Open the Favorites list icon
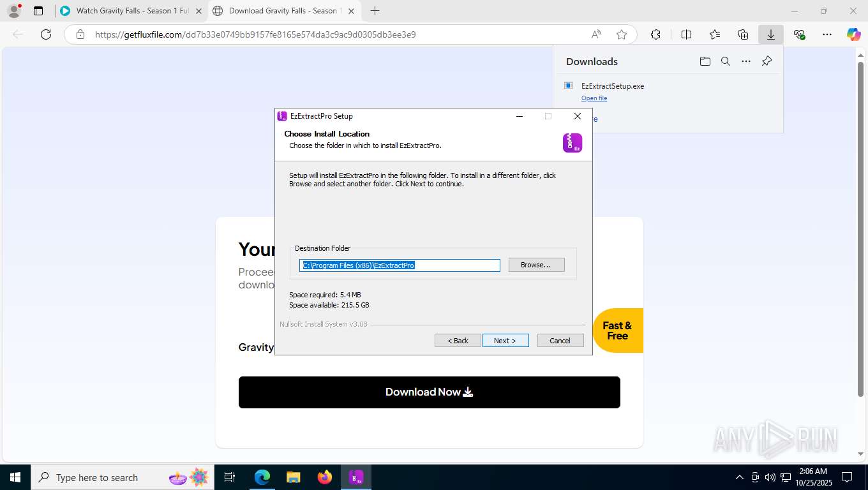868x490 pixels. (x=715, y=34)
